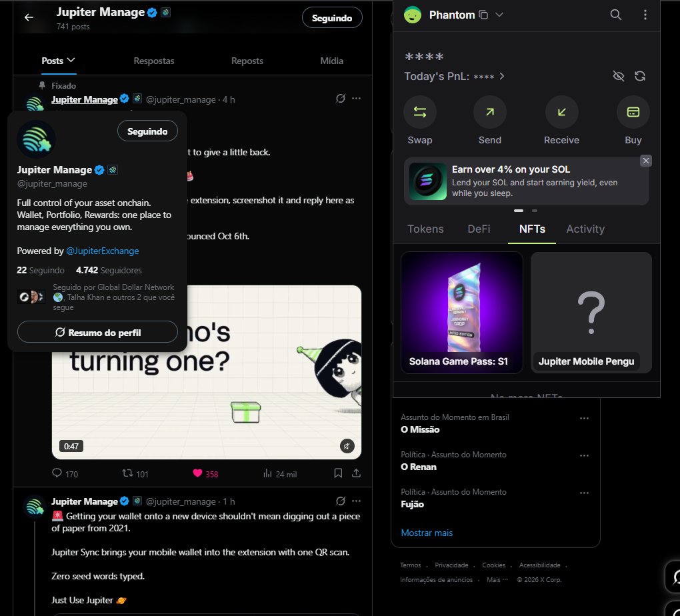View the 24 mil views analytics
This screenshot has height=616, width=680.
coord(280,474)
